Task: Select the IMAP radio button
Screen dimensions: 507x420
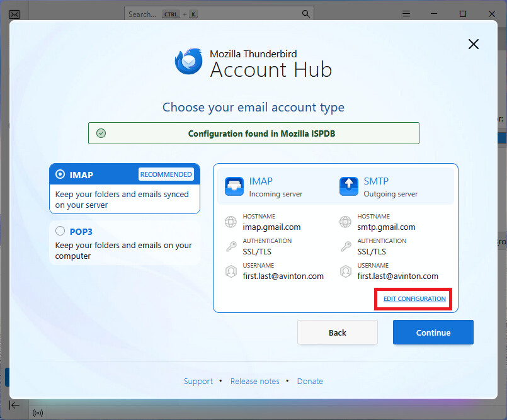Action: pyautogui.click(x=60, y=174)
